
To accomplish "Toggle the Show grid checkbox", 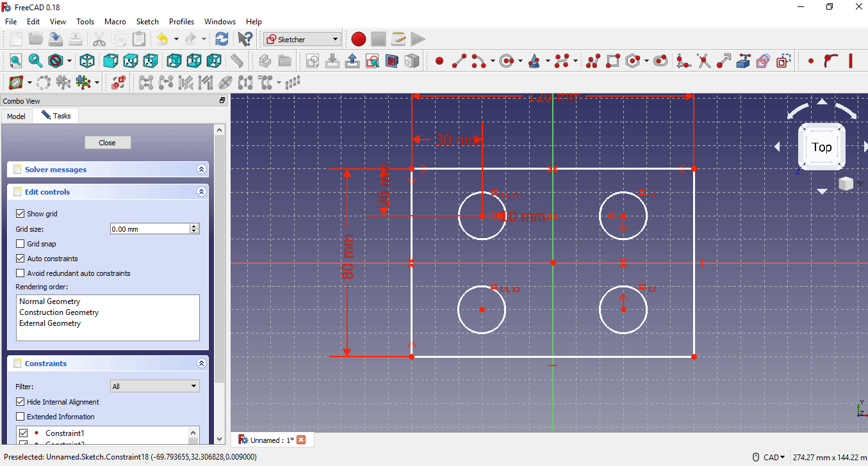I will click(x=20, y=214).
